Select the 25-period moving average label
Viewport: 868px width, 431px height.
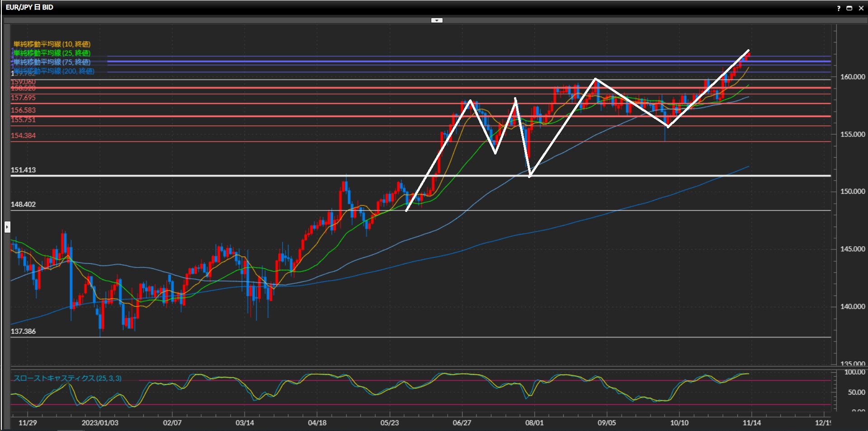click(x=52, y=53)
